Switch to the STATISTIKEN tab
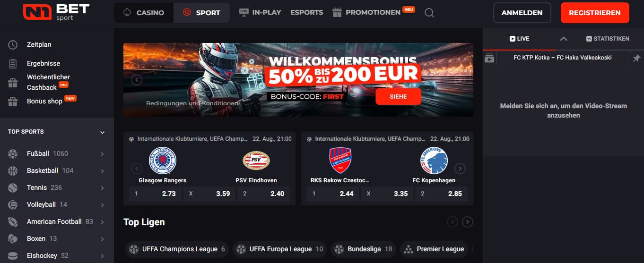The image size is (644, 263). point(607,39)
